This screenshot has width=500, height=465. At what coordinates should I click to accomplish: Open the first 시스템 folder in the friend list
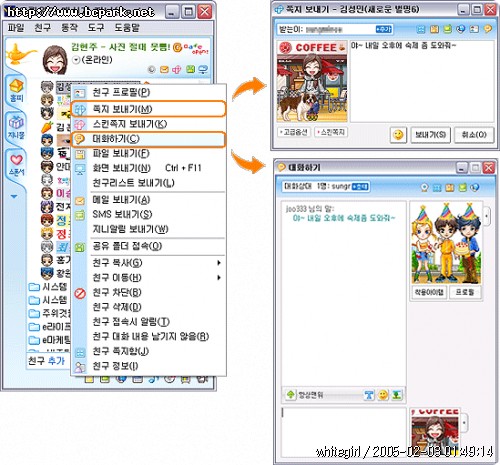48,287
